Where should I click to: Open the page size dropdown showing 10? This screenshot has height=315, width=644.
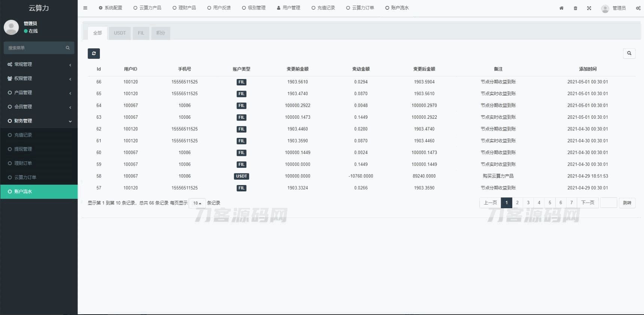[197, 203]
